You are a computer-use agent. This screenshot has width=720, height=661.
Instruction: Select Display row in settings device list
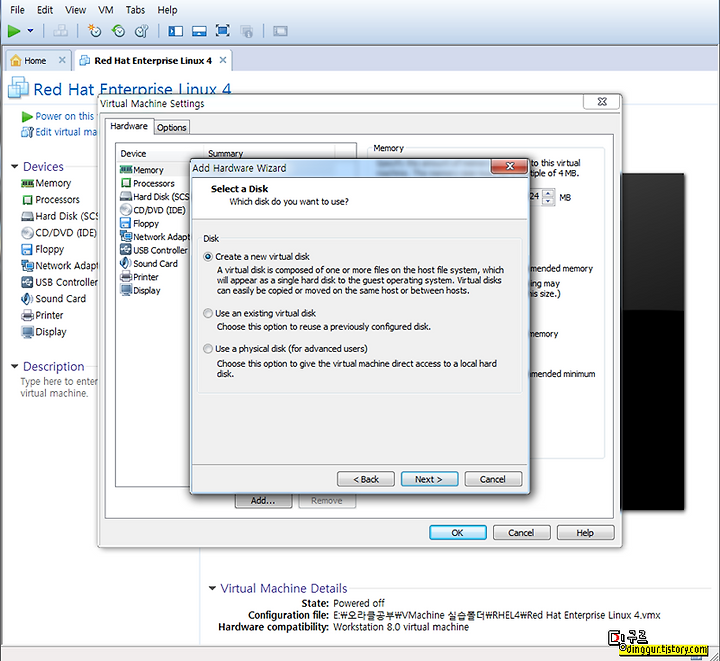point(154,290)
